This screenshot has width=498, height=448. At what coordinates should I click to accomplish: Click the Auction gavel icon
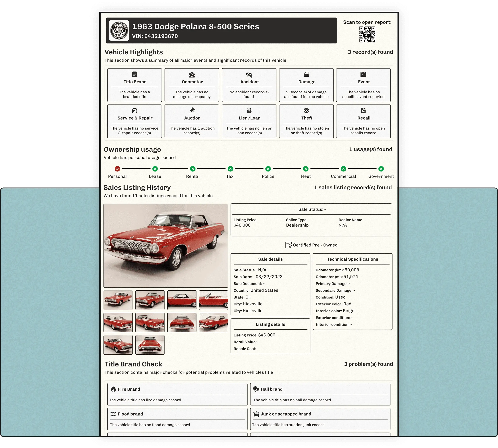[192, 111]
